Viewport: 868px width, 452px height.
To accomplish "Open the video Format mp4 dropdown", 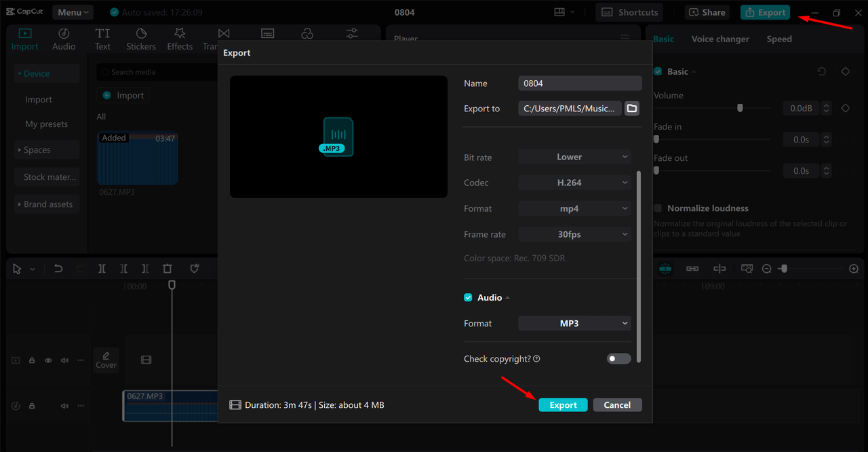I will [x=574, y=208].
